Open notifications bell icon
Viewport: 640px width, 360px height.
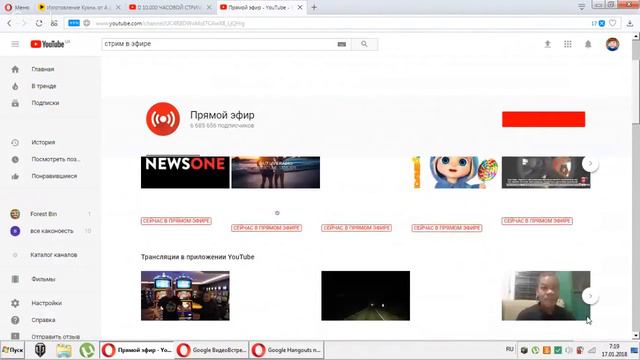coord(588,44)
